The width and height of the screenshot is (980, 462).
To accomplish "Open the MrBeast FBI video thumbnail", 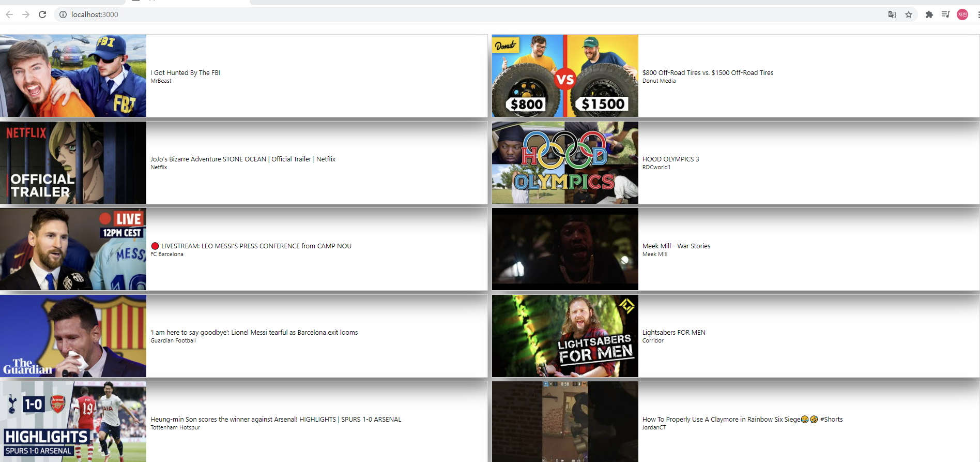I will [73, 76].
